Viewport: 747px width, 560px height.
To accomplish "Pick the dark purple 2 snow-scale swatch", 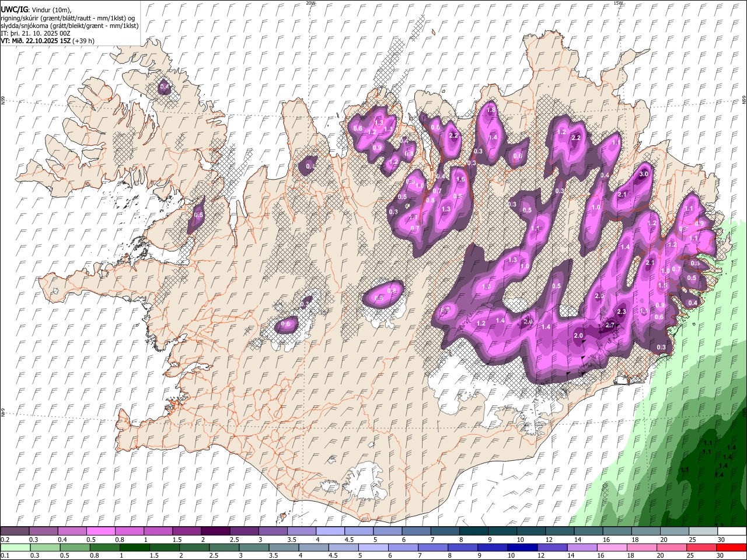I will 215,531.
